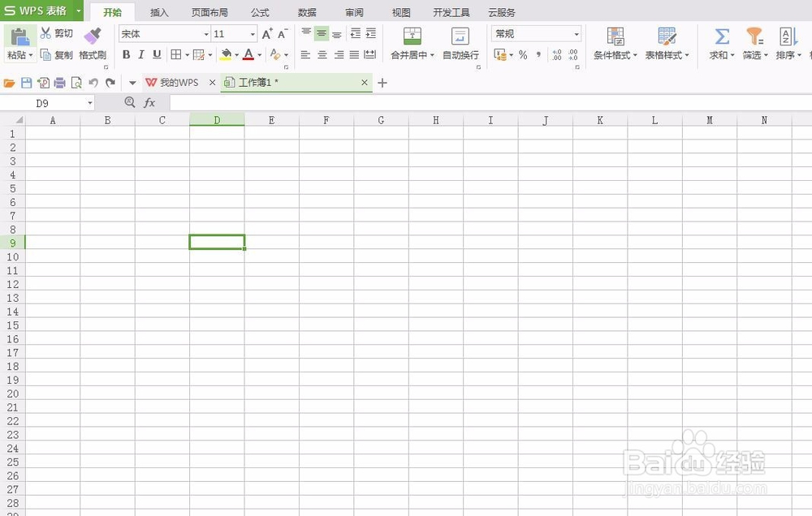
Task: Click the cell borders icon
Action: tap(176, 54)
